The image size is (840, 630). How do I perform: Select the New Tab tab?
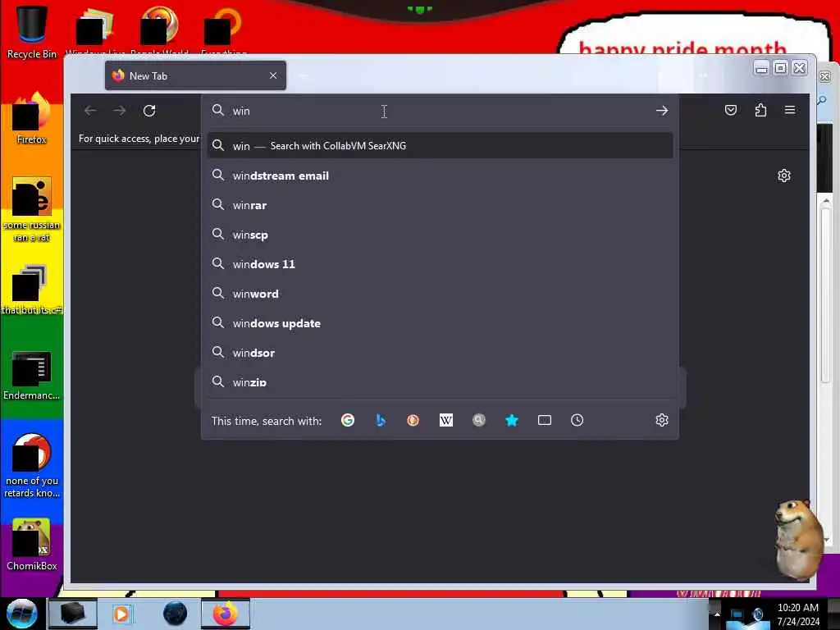click(x=195, y=75)
